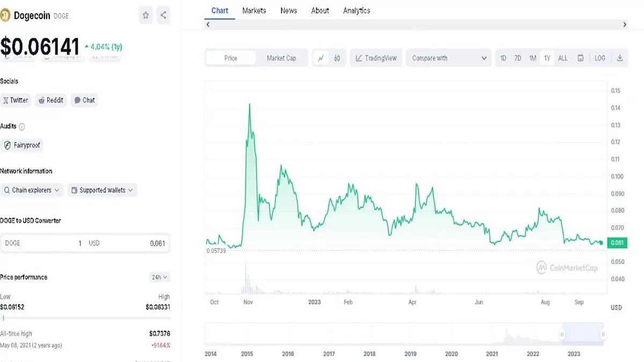Add Dogecoin to watchlist via star icon

pyautogui.click(x=145, y=15)
